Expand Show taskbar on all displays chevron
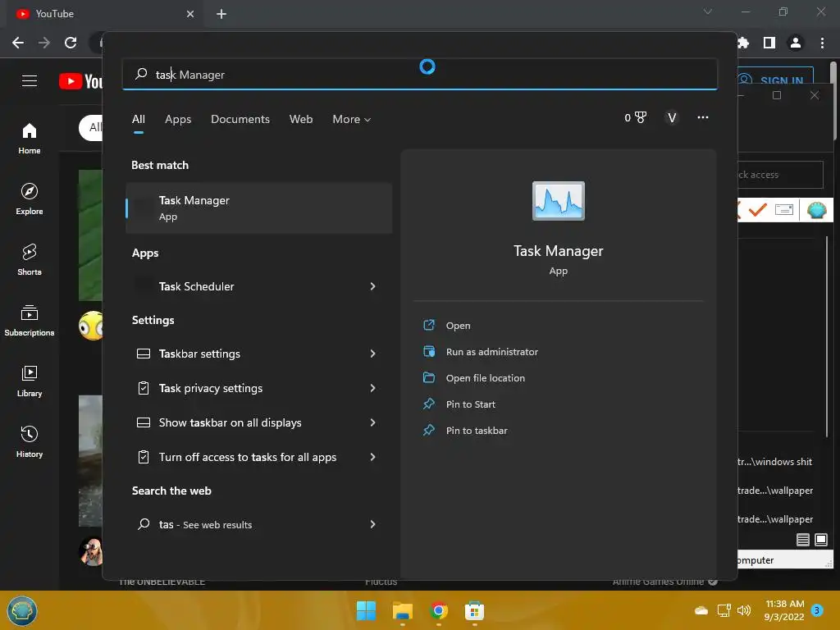This screenshot has height=630, width=840. click(373, 422)
